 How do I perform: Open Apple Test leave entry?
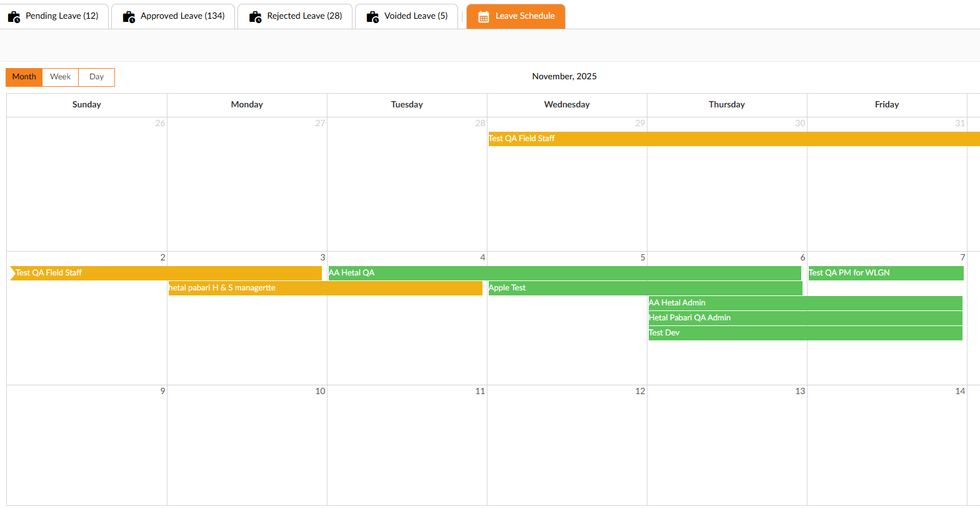tap(644, 288)
